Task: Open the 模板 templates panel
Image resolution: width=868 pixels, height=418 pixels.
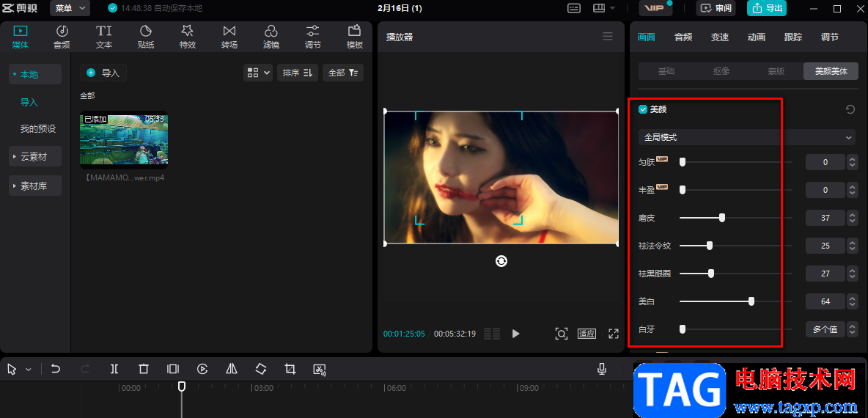Action: point(354,37)
